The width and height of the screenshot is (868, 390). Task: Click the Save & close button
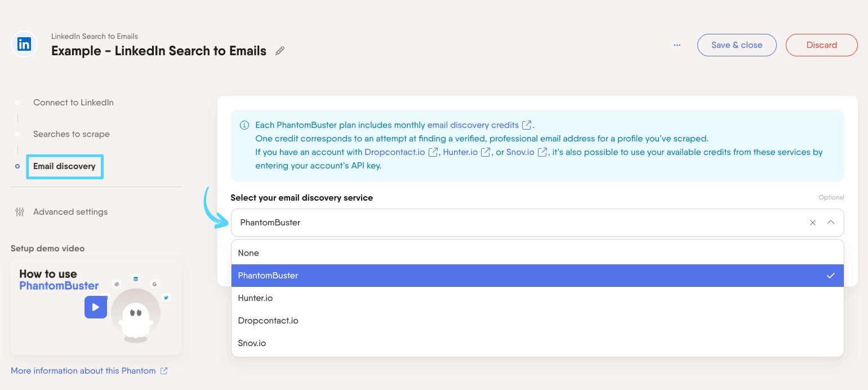click(736, 45)
